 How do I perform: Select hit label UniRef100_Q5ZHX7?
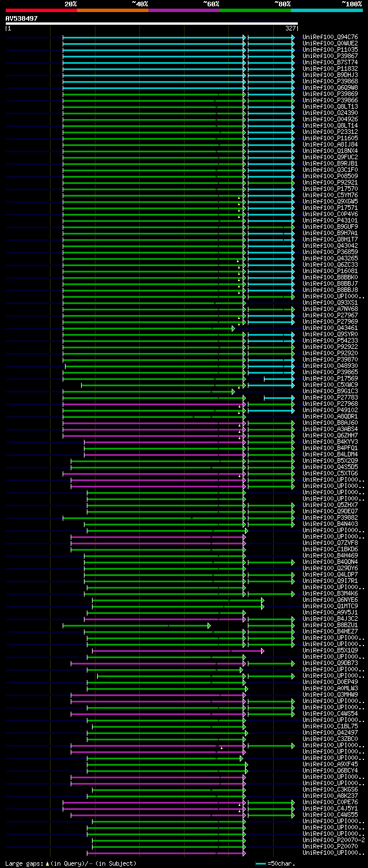[x=330, y=505]
